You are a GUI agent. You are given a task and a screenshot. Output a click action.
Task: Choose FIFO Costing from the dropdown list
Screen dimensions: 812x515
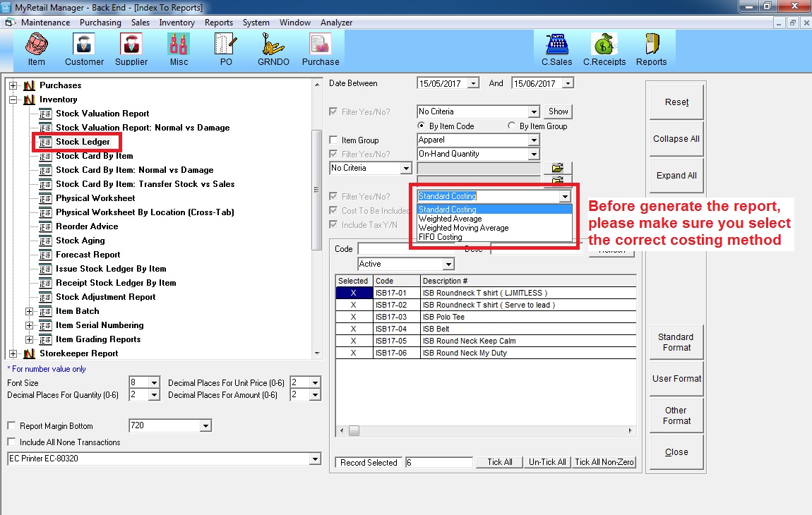coord(440,237)
